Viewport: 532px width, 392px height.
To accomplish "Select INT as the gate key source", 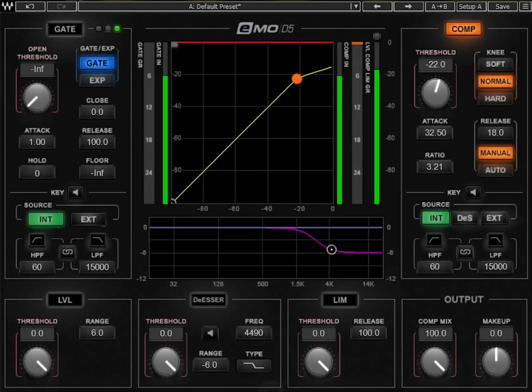I will 46,219.
